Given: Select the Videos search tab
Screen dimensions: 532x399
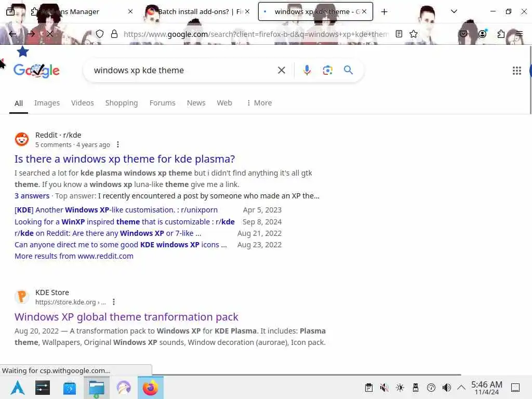Looking at the screenshot, I should click(83, 103).
